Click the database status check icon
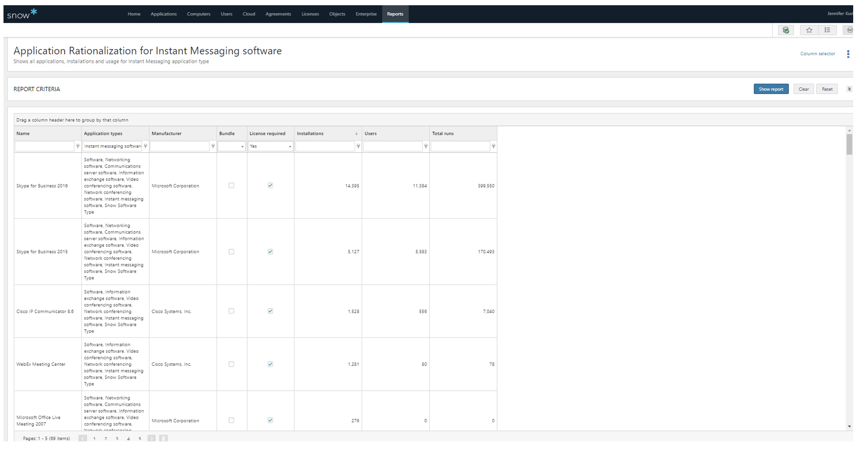The width and height of the screenshot is (868, 451). 786,30
